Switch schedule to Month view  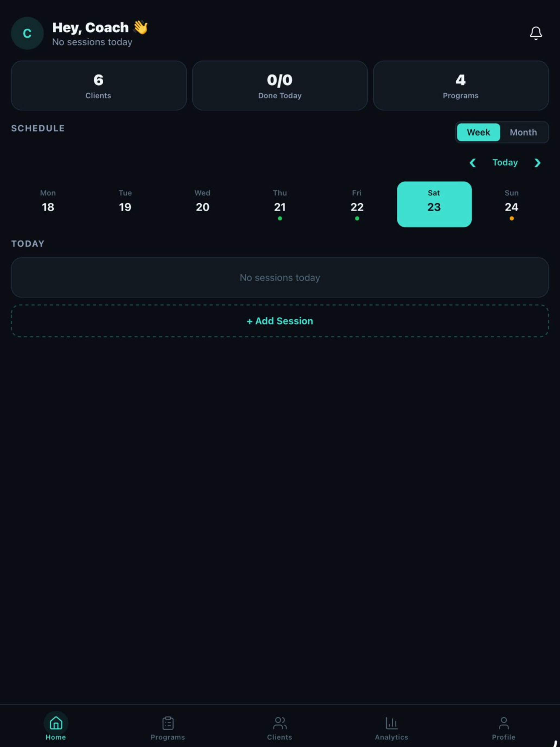(x=523, y=132)
